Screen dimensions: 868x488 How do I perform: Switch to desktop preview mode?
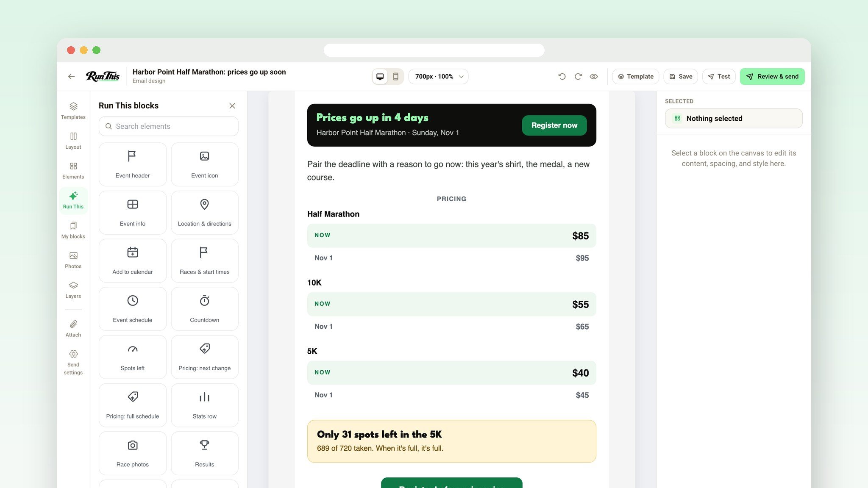click(x=380, y=77)
